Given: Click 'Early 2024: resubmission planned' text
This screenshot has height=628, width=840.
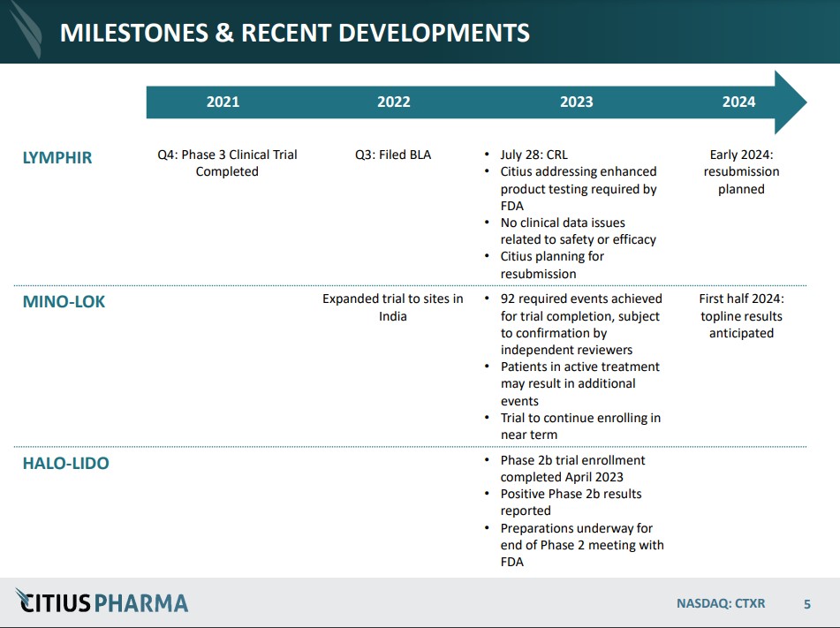Looking at the screenshot, I should pos(741,171).
